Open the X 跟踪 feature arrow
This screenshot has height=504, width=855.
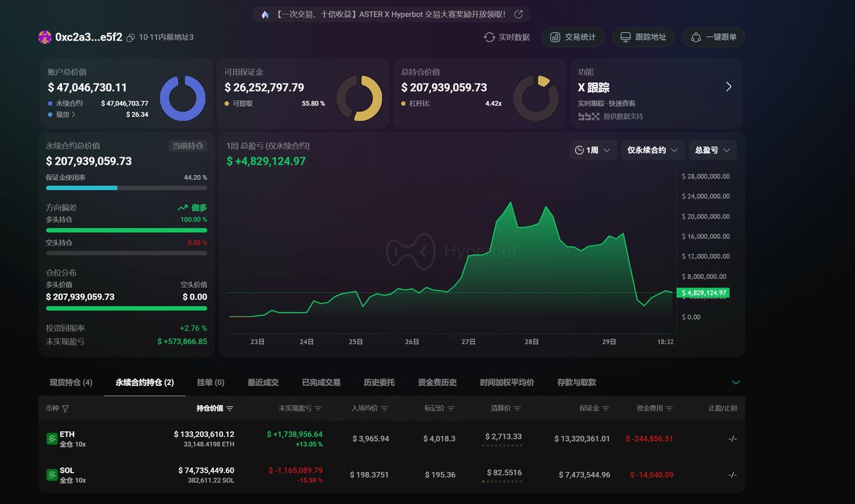[x=728, y=87]
